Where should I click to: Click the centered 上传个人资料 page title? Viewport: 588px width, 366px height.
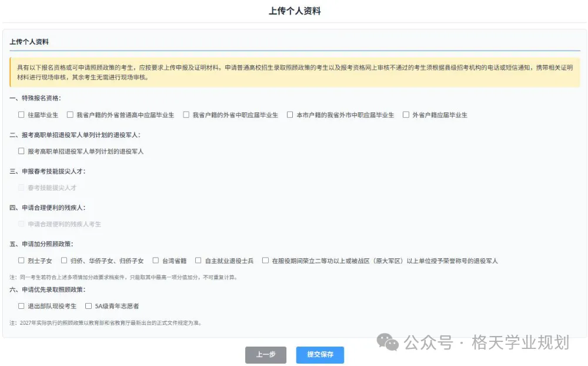pos(295,11)
